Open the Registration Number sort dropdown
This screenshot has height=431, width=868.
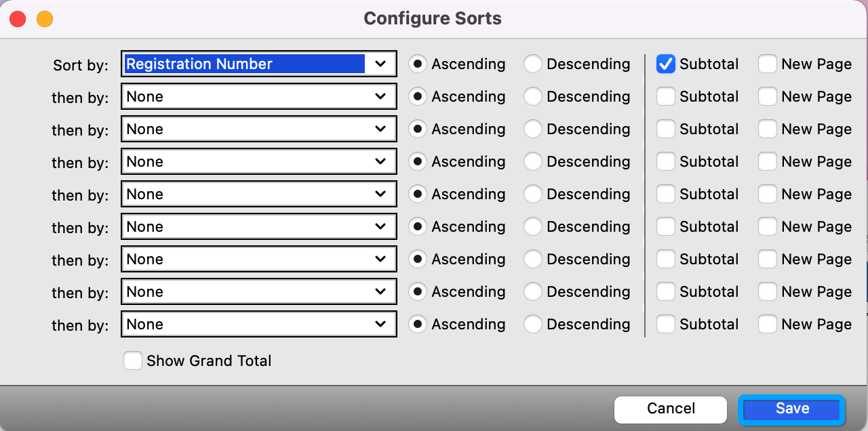pos(258,64)
